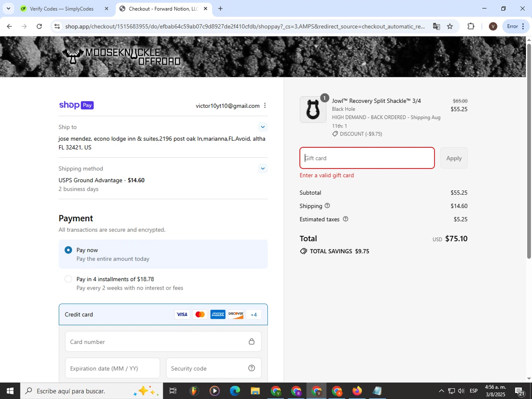Open the Windows Start menu
The height and width of the screenshot is (399, 532).
10,391
